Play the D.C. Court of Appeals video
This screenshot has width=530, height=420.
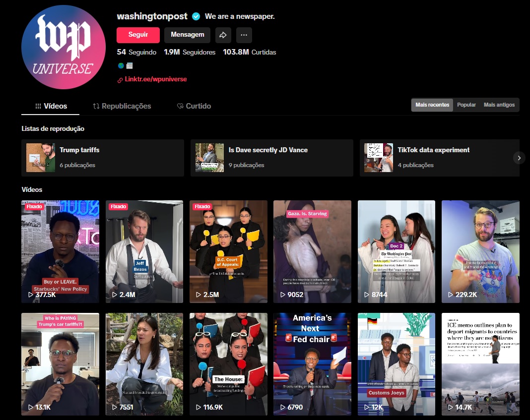pyautogui.click(x=228, y=251)
